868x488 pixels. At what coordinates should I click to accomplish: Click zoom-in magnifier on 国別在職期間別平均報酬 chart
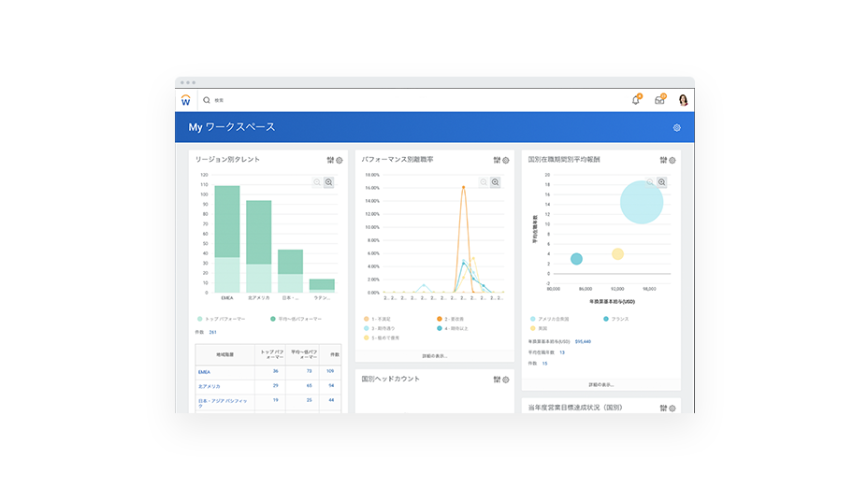pyautogui.click(x=661, y=182)
